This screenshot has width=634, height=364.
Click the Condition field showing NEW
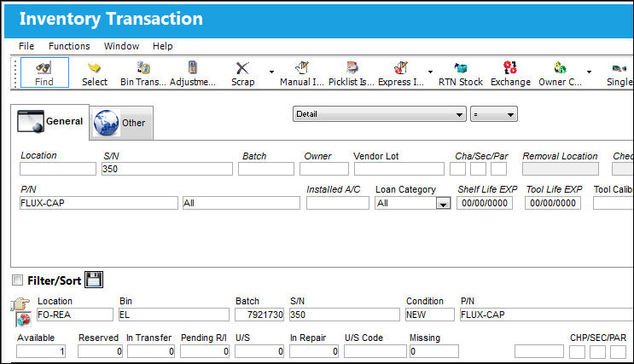click(x=430, y=315)
